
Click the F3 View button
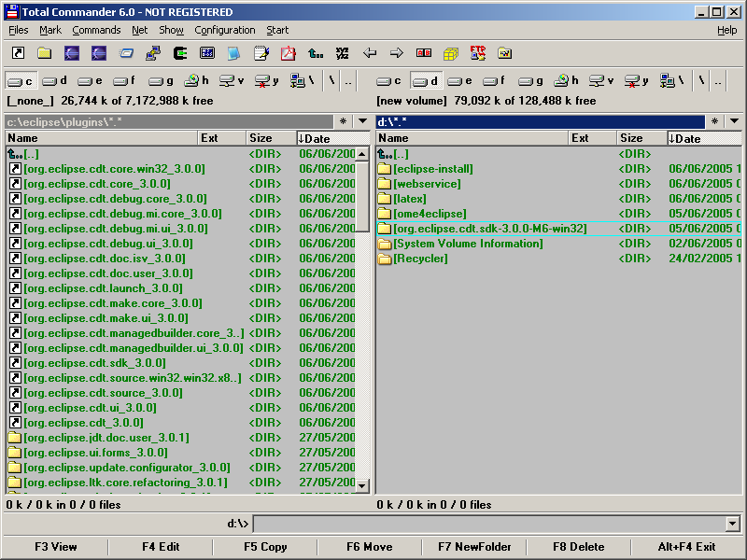click(56, 547)
